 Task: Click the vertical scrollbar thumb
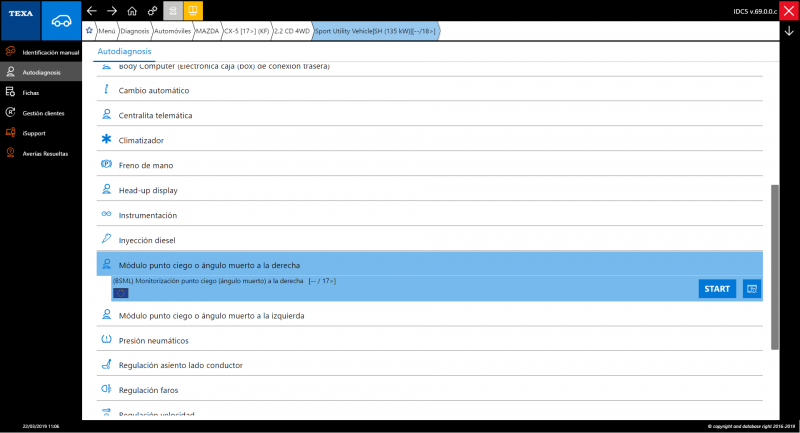774,265
